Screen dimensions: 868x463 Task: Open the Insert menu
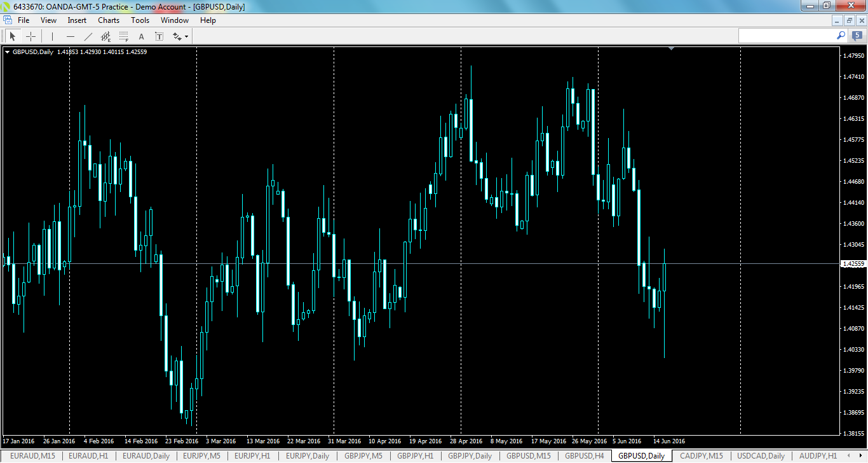(76, 20)
